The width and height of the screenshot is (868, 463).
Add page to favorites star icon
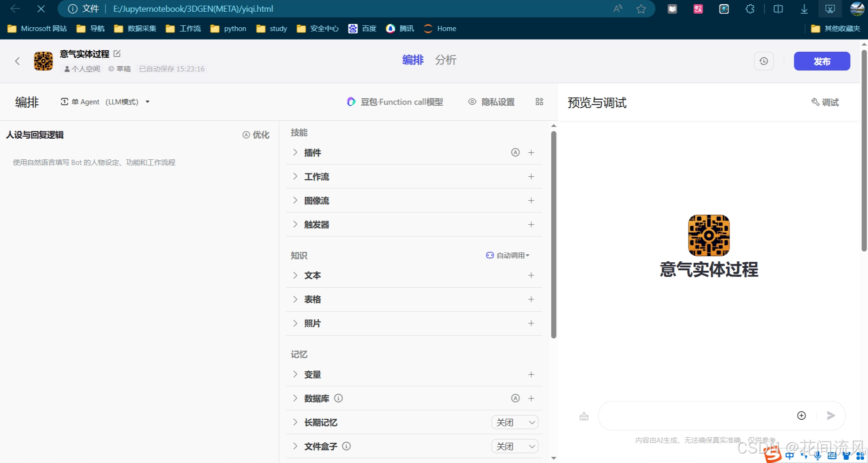tap(641, 8)
